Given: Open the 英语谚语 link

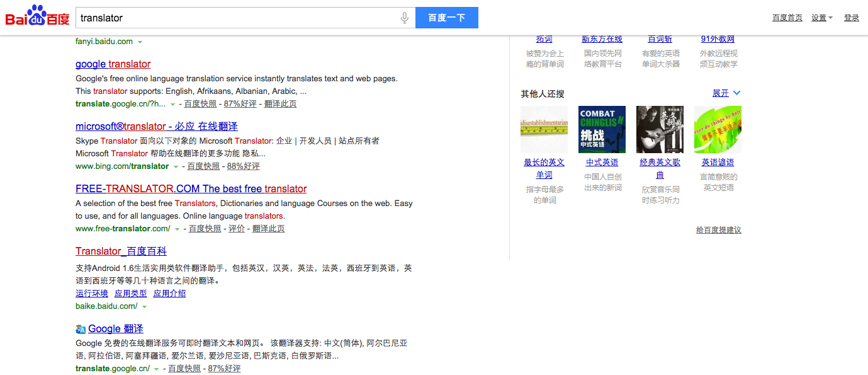Looking at the screenshot, I should pos(718,162).
